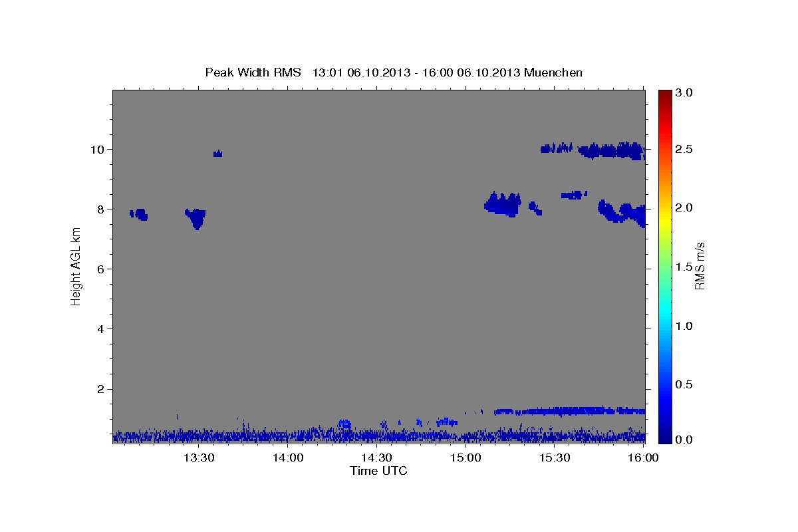Screen dimensions: 798x532
Task: Click the '15:30' time axis label
Action: (x=555, y=458)
